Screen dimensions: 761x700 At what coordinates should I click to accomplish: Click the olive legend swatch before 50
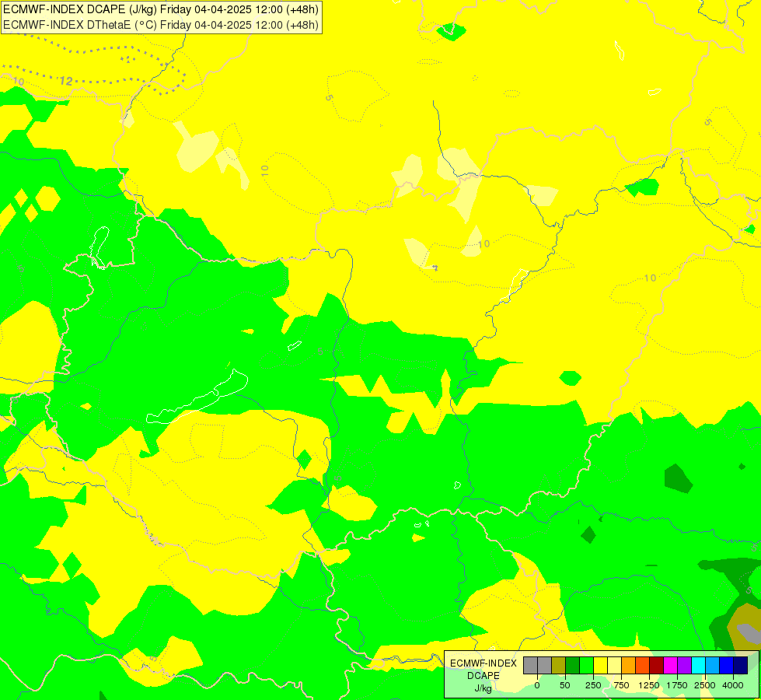[x=558, y=666]
